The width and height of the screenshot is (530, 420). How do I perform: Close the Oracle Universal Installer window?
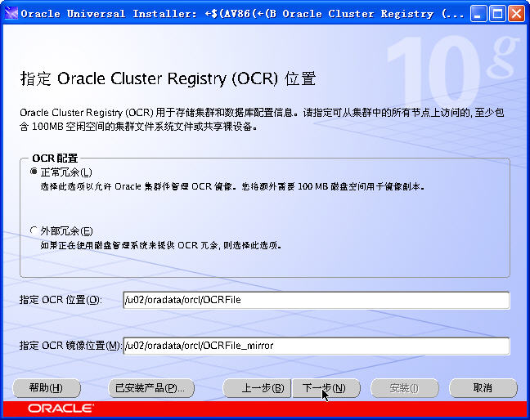(x=516, y=14)
